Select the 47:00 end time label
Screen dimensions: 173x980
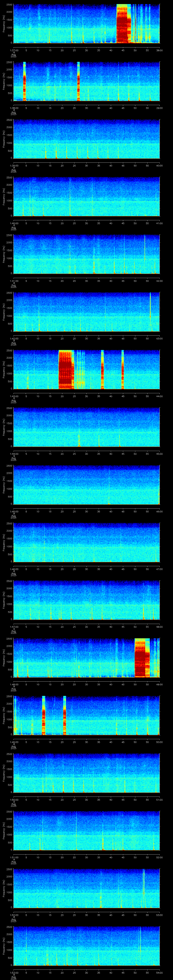(x=159, y=569)
